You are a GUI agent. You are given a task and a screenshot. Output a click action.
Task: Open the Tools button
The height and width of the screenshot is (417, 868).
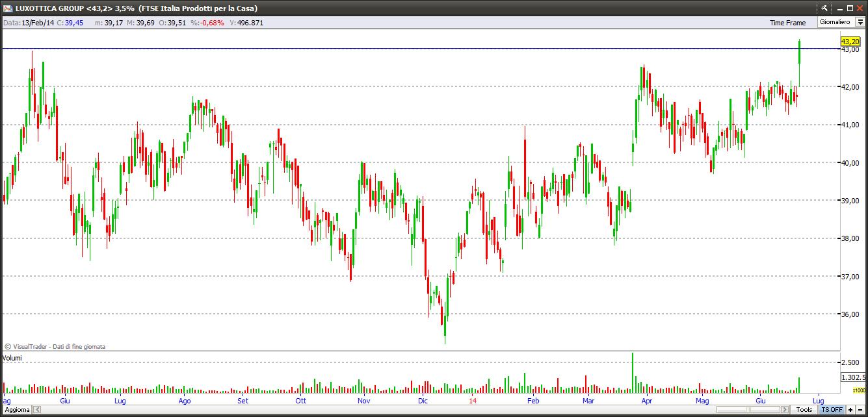[x=804, y=410]
